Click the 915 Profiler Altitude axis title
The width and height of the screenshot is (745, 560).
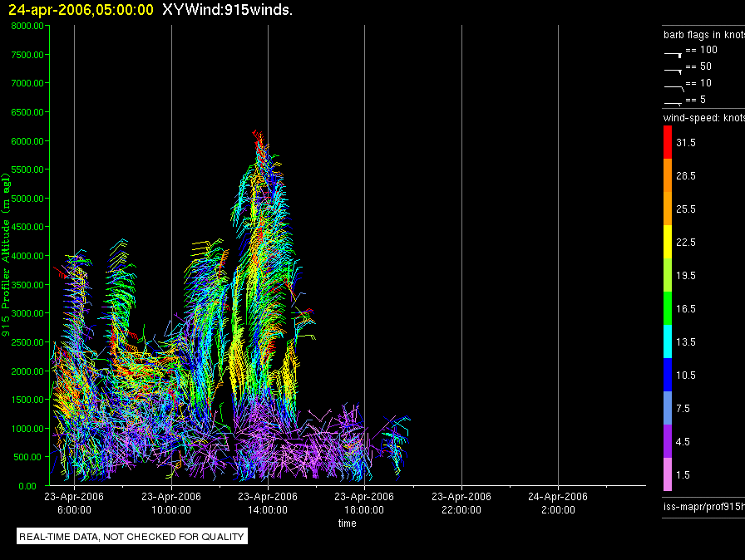click(7, 255)
